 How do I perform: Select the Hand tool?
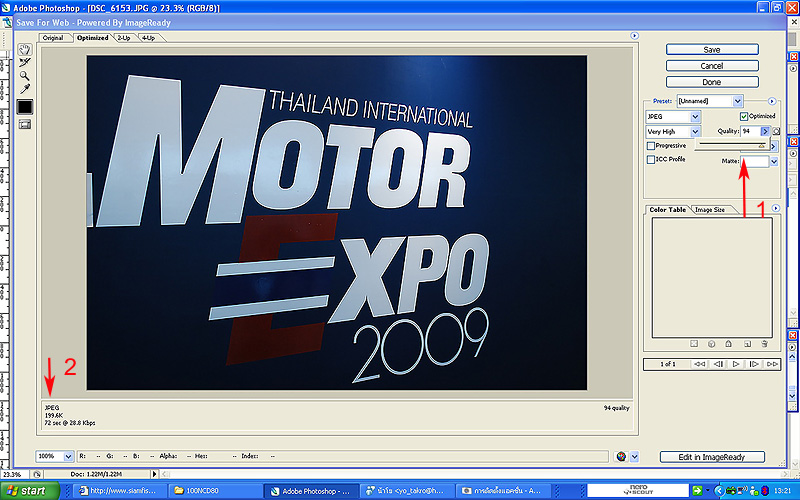pos(24,49)
